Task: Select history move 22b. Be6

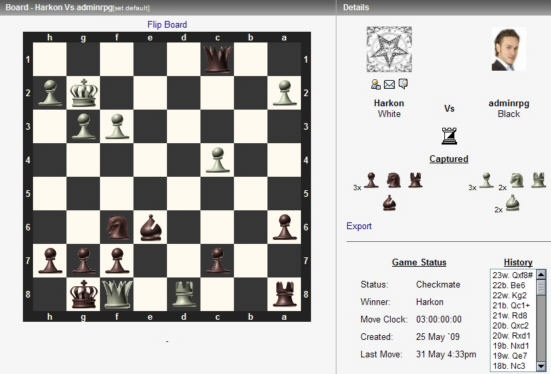Action: [508, 285]
